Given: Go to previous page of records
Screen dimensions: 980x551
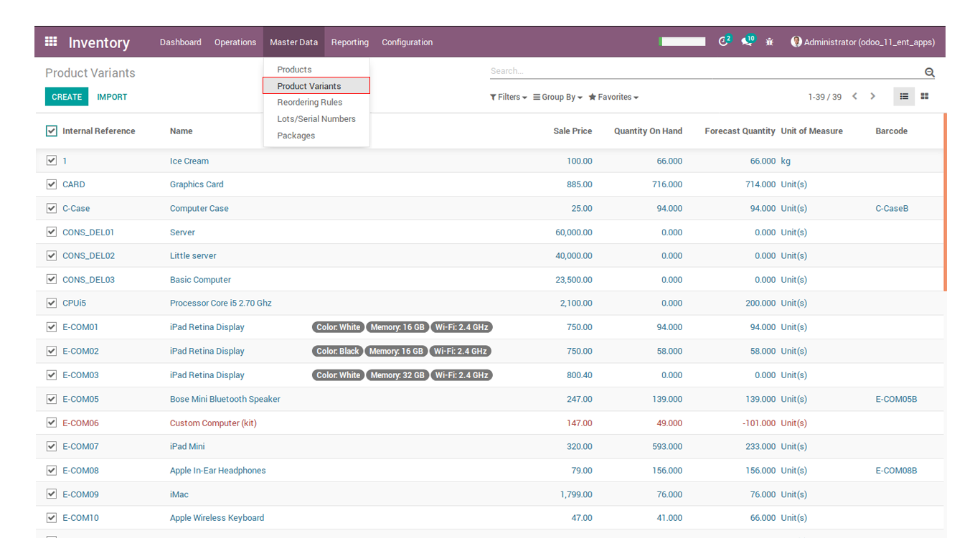Looking at the screenshot, I should 854,96.
